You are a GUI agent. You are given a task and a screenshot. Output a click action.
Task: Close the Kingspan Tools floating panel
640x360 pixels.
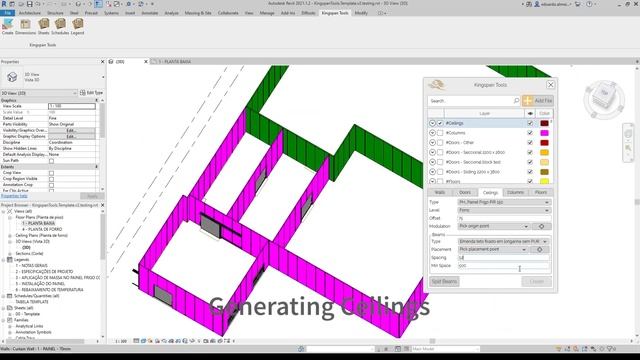550,84
